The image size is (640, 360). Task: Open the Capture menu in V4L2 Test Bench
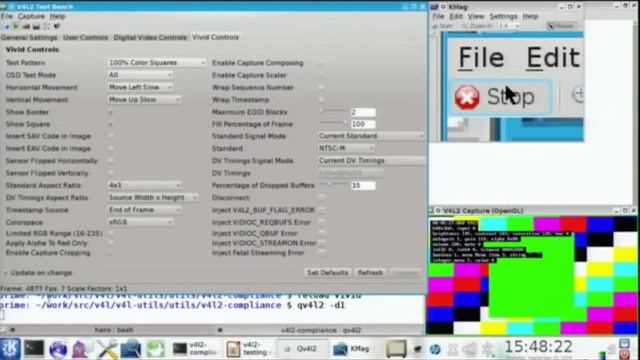[31, 16]
